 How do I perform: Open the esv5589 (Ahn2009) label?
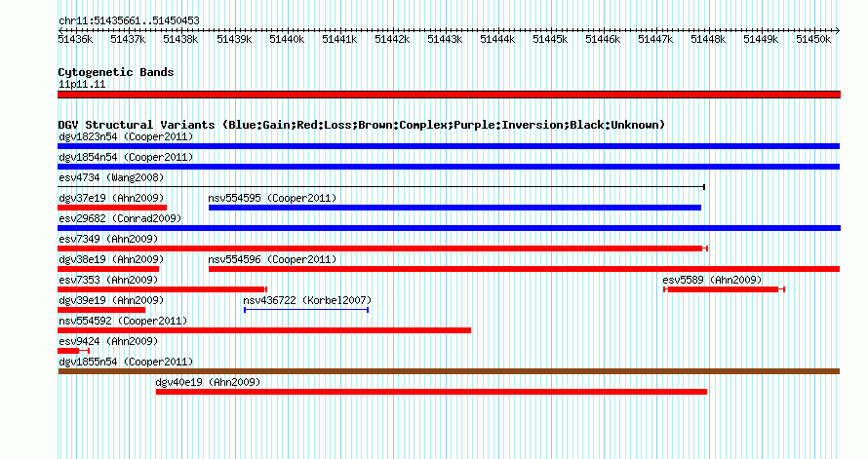(712, 280)
